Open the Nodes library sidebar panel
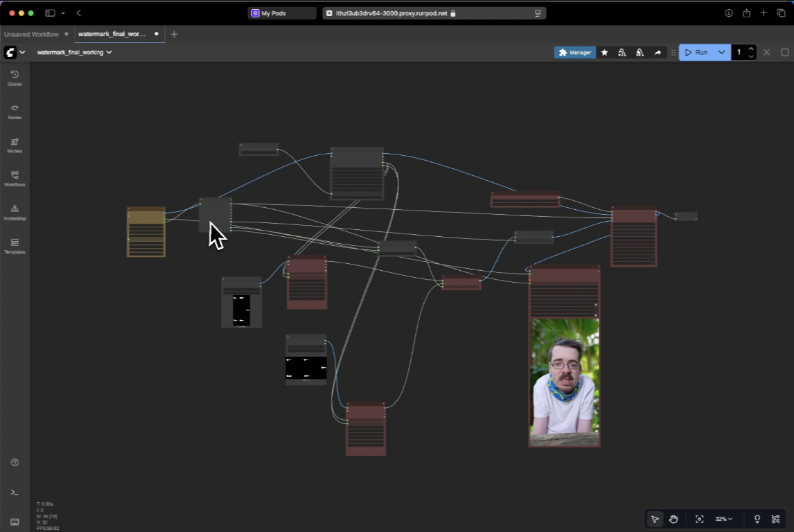The width and height of the screenshot is (794, 532). click(15, 112)
